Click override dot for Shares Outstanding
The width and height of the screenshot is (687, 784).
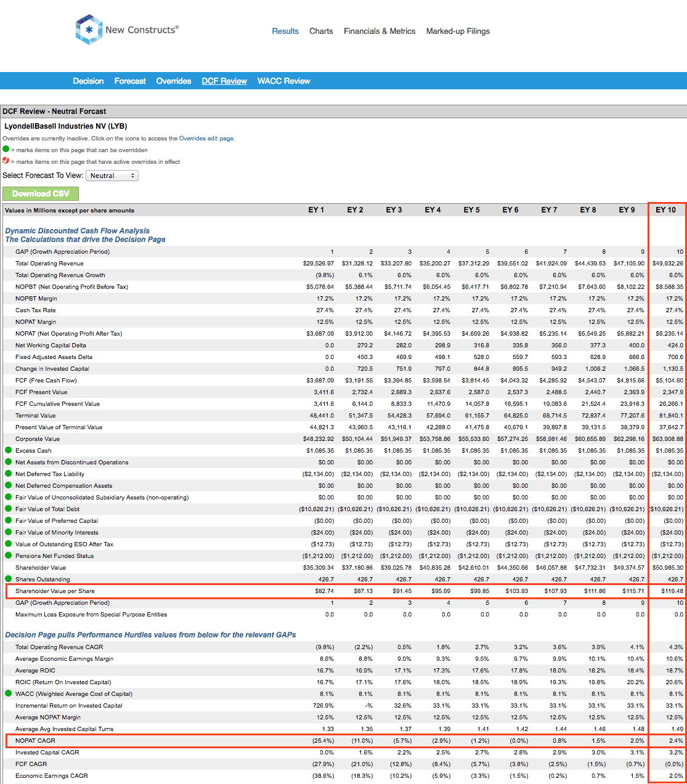click(8, 579)
